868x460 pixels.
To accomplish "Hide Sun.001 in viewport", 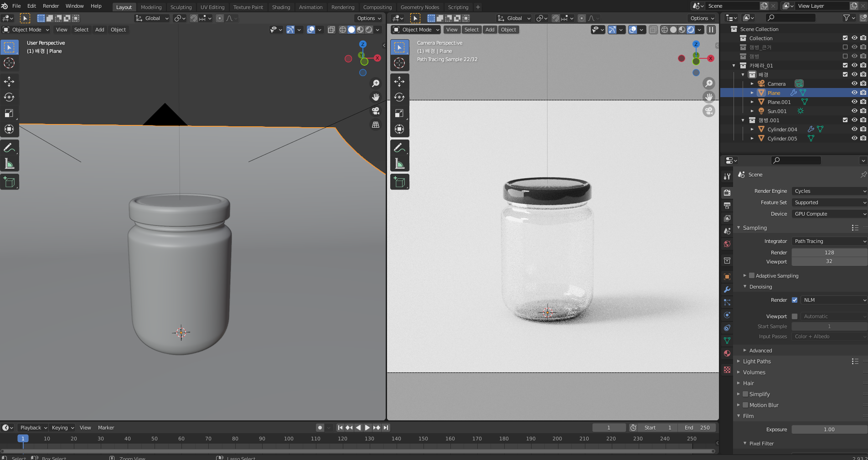I will [854, 111].
